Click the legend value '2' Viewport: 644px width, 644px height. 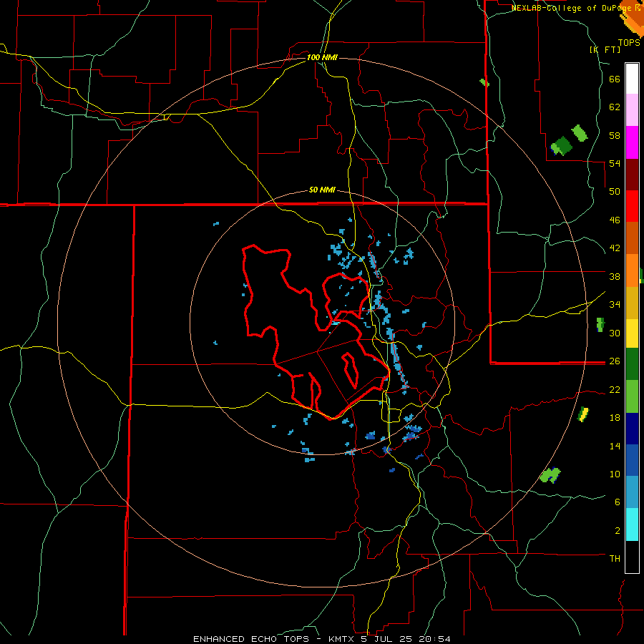618,531
